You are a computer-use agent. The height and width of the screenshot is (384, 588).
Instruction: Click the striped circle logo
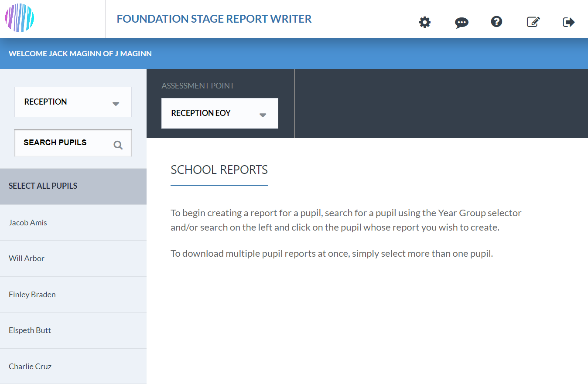pyautogui.click(x=20, y=18)
